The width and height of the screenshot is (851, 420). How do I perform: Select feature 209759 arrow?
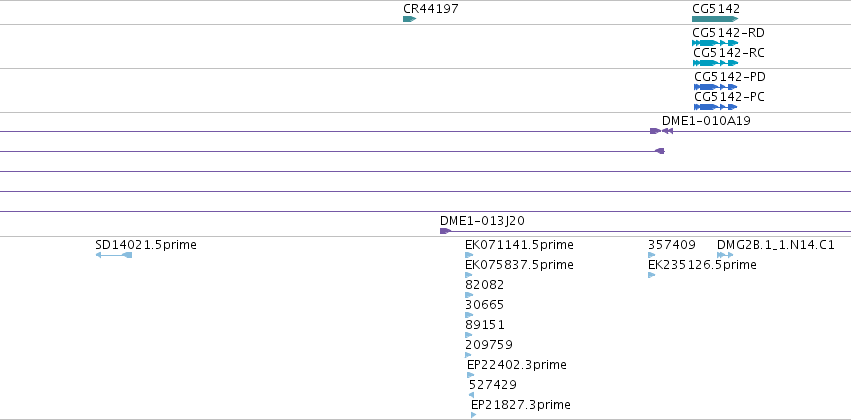[x=468, y=355]
